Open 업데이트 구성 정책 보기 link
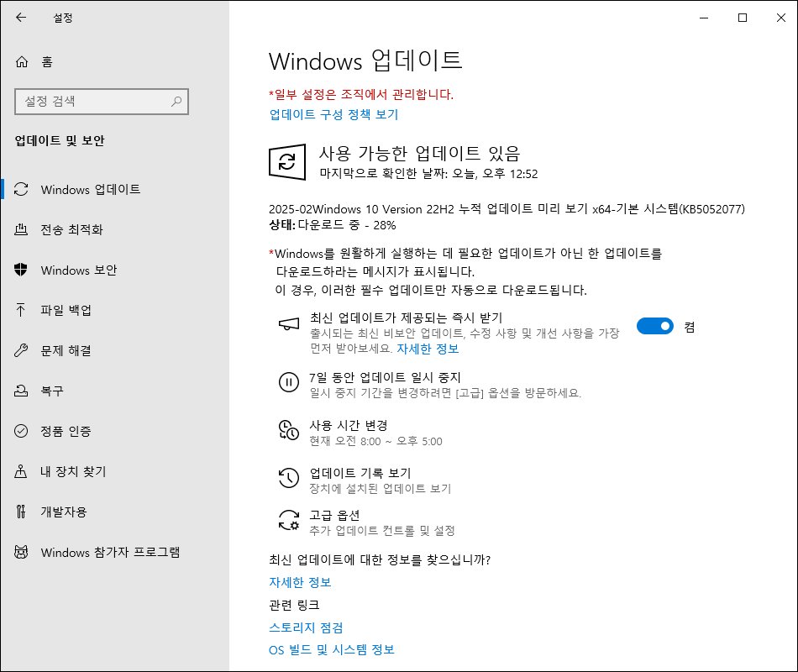 [333, 114]
